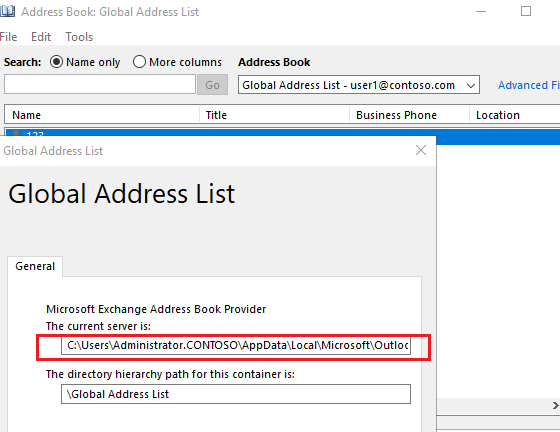This screenshot has width=560, height=432.
Task: Open the Edit menu
Action: 41,37
